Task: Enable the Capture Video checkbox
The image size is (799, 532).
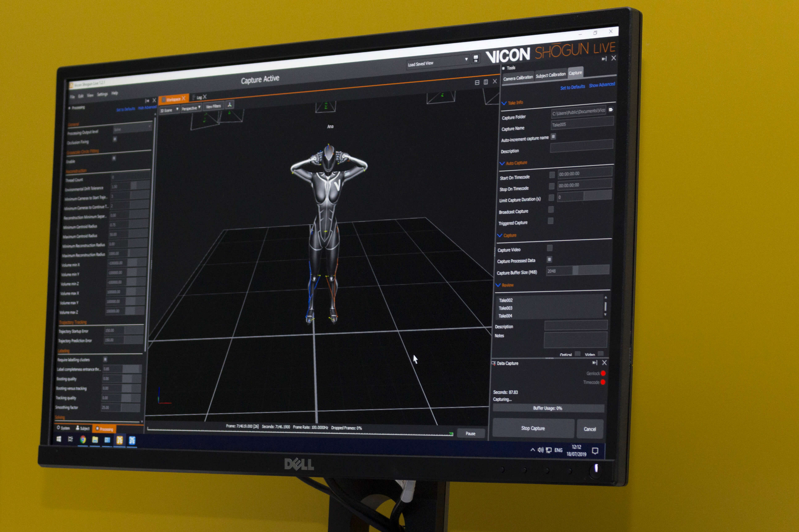Action: click(x=549, y=248)
